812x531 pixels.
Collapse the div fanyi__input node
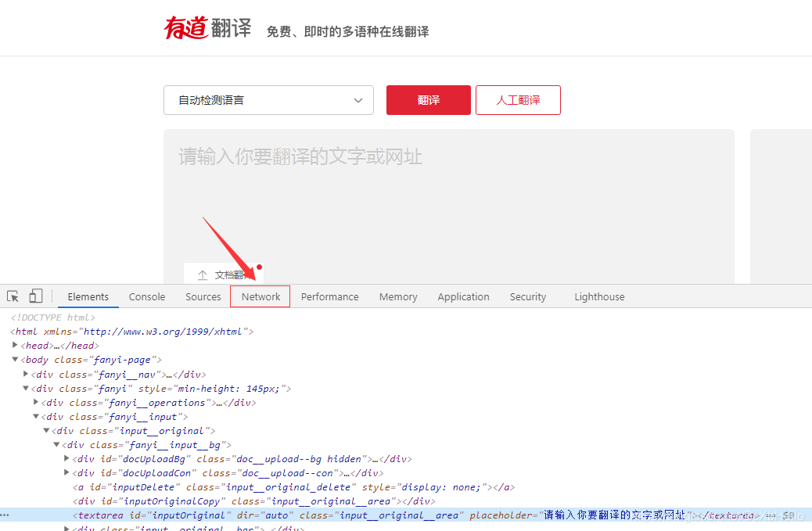coord(36,415)
